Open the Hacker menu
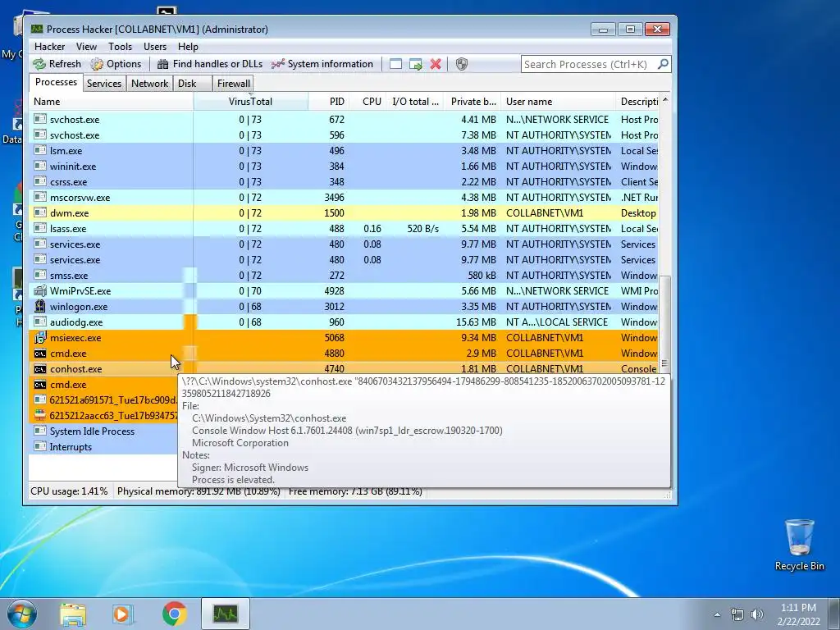840x630 pixels. [49, 47]
